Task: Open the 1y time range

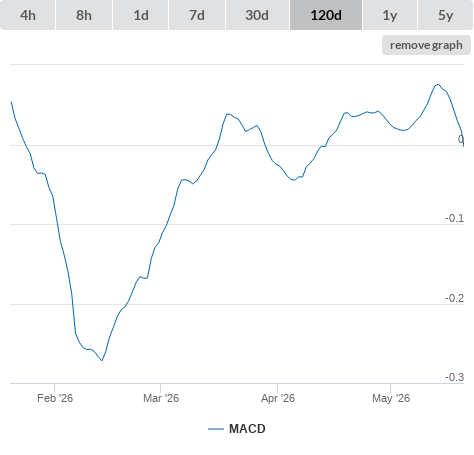Action: [x=390, y=15]
